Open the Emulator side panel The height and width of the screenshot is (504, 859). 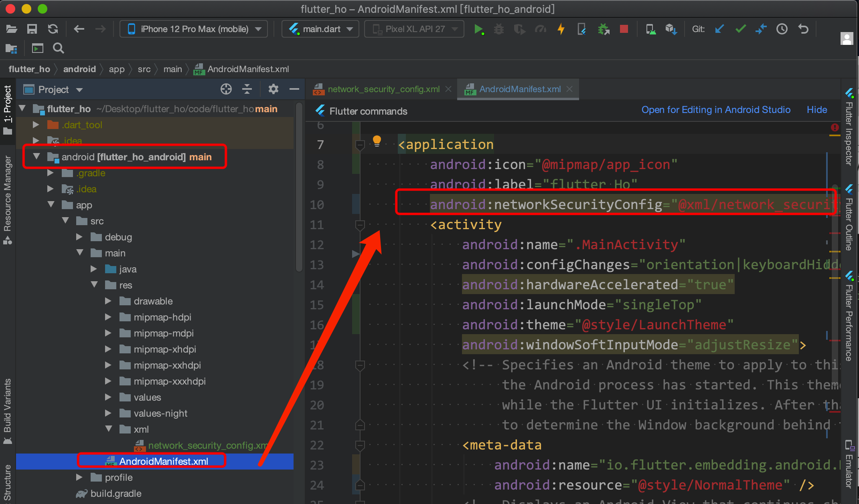point(849,464)
